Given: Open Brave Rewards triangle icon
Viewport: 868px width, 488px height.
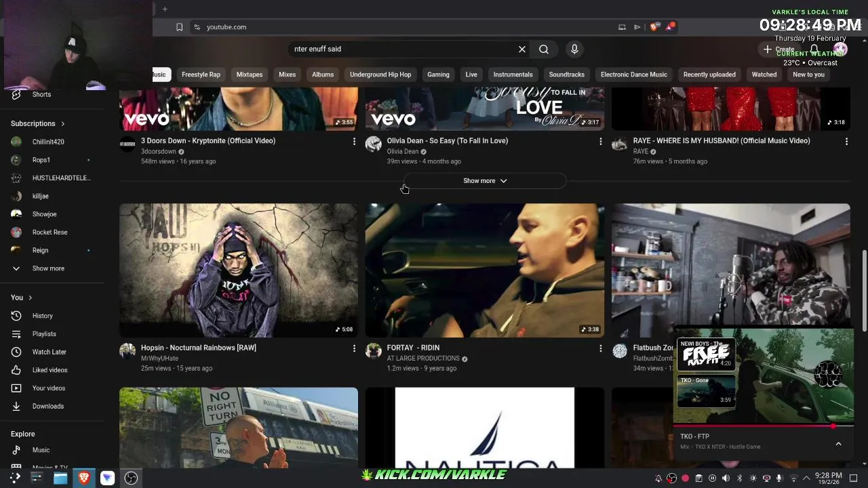Looking at the screenshot, I should pyautogui.click(x=670, y=27).
